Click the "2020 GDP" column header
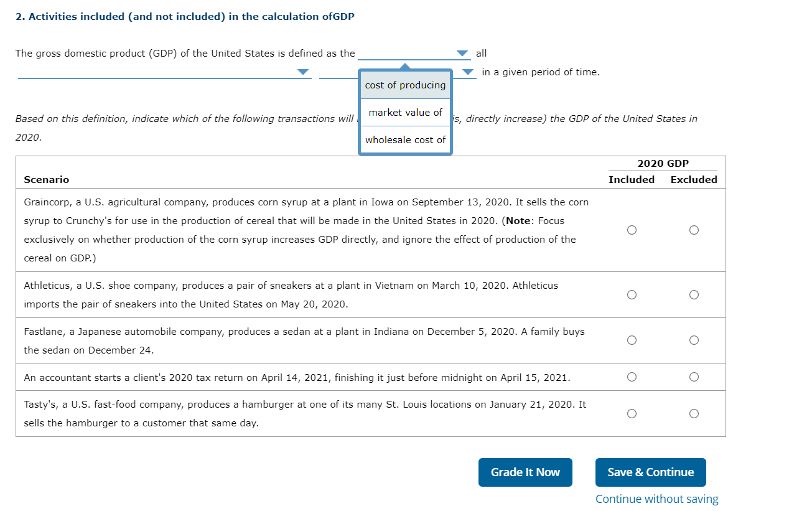 click(663, 163)
